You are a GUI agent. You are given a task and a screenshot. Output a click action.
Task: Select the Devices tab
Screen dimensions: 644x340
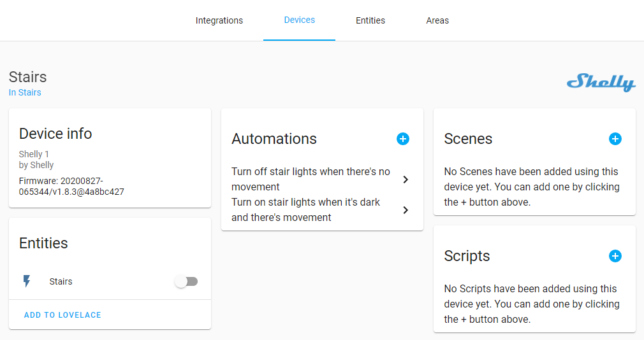[299, 20]
